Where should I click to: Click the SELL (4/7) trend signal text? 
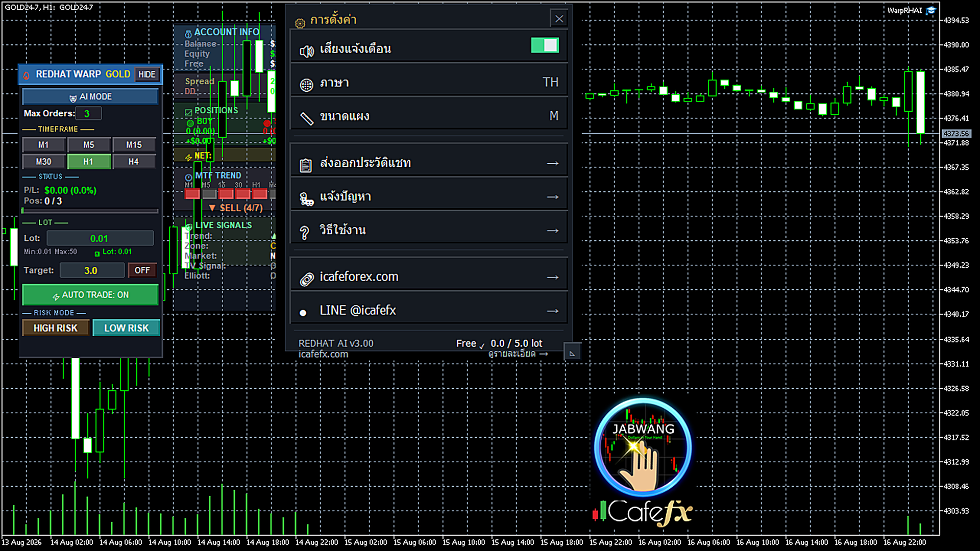click(241, 208)
